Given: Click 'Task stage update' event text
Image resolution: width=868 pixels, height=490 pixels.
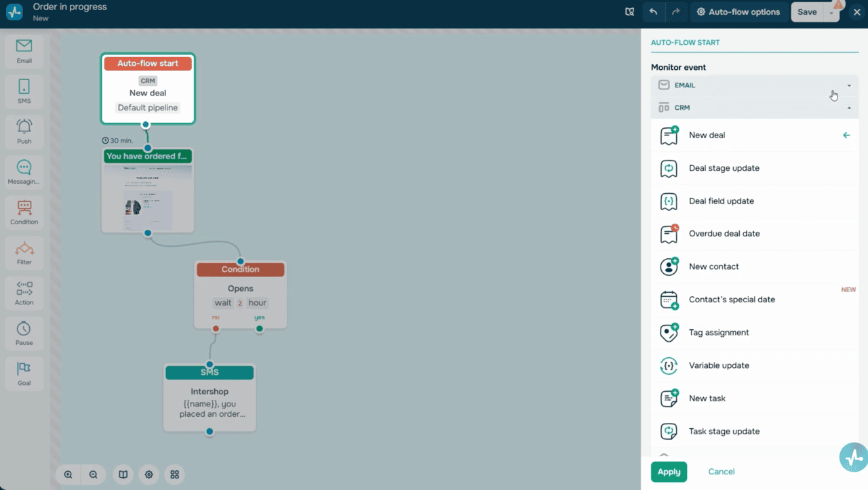Looking at the screenshot, I should (724, 431).
